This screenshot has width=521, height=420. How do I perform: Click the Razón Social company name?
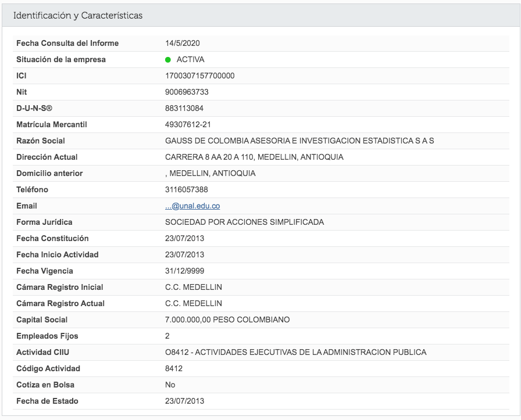299,141
